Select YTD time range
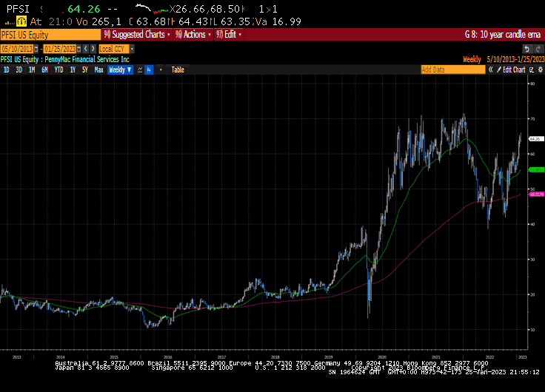This screenshot has height=392, width=545. pyautogui.click(x=58, y=70)
